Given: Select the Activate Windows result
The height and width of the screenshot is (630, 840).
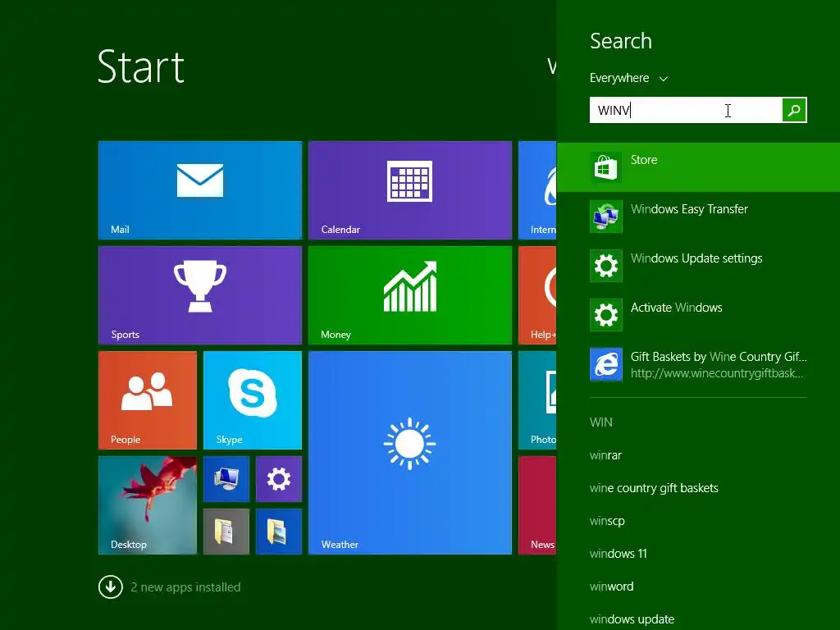Looking at the screenshot, I should point(699,315).
